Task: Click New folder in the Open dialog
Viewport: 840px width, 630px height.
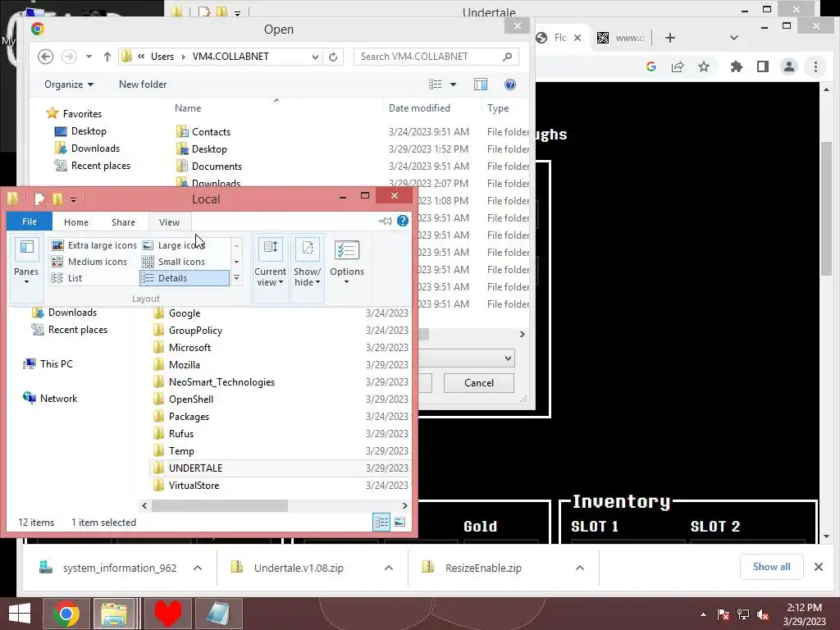Action: pyautogui.click(x=143, y=84)
